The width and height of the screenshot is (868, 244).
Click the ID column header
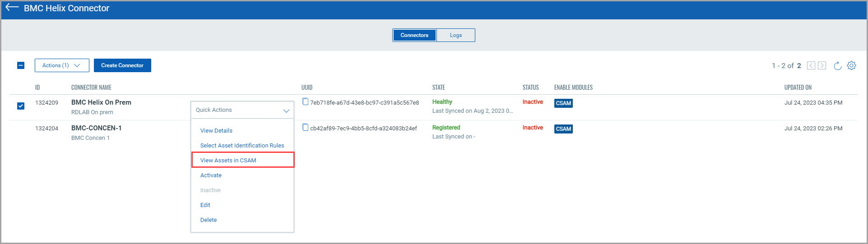[x=37, y=87]
